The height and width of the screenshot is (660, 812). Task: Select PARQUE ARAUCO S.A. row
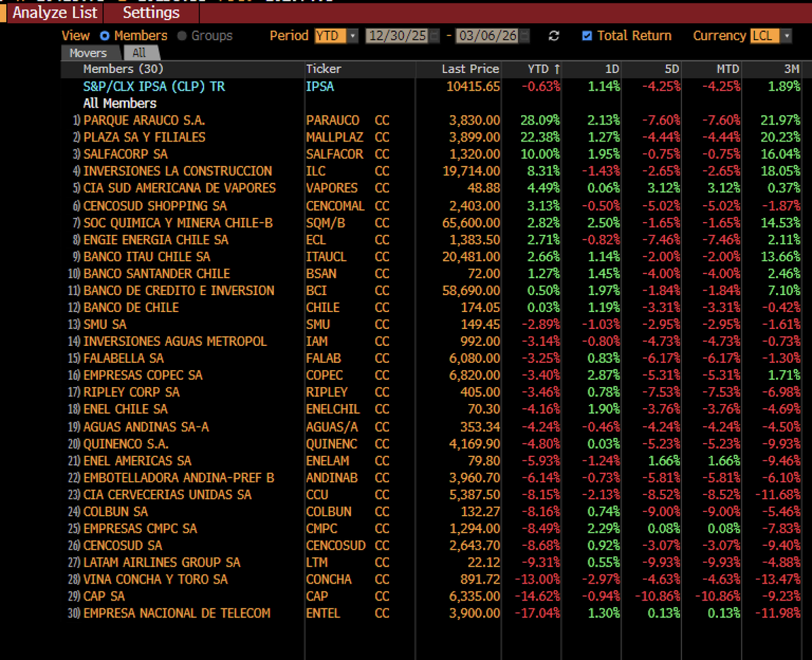432,120
